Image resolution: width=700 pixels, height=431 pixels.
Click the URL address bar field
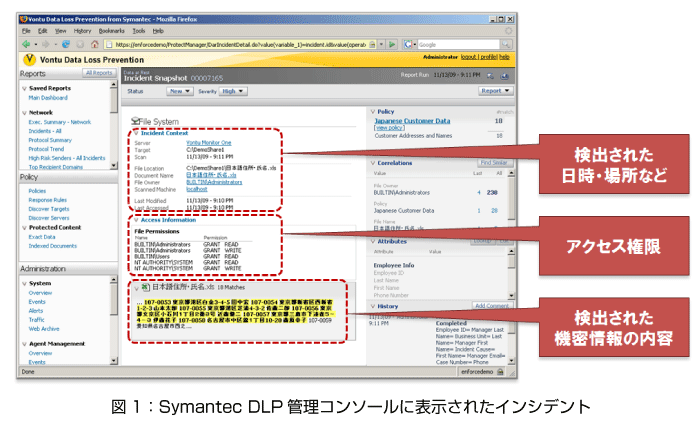coord(240,45)
